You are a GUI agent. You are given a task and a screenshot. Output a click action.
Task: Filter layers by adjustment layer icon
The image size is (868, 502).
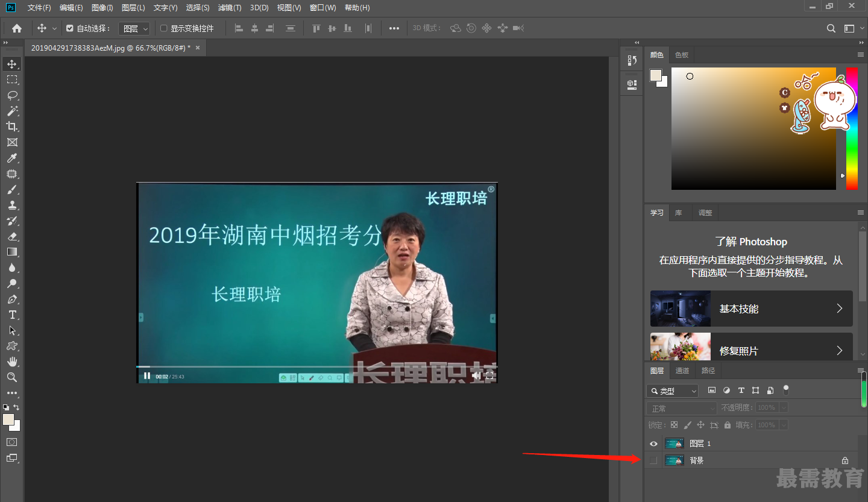(x=726, y=391)
